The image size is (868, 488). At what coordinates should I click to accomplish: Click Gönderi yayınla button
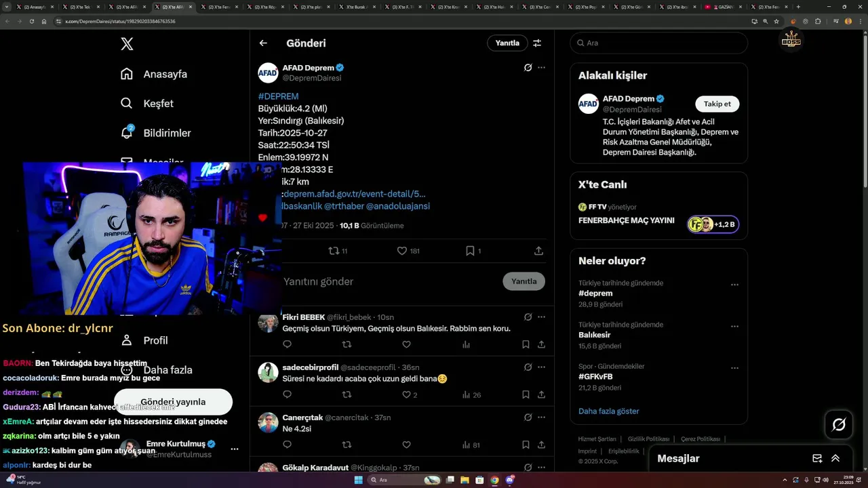(173, 402)
